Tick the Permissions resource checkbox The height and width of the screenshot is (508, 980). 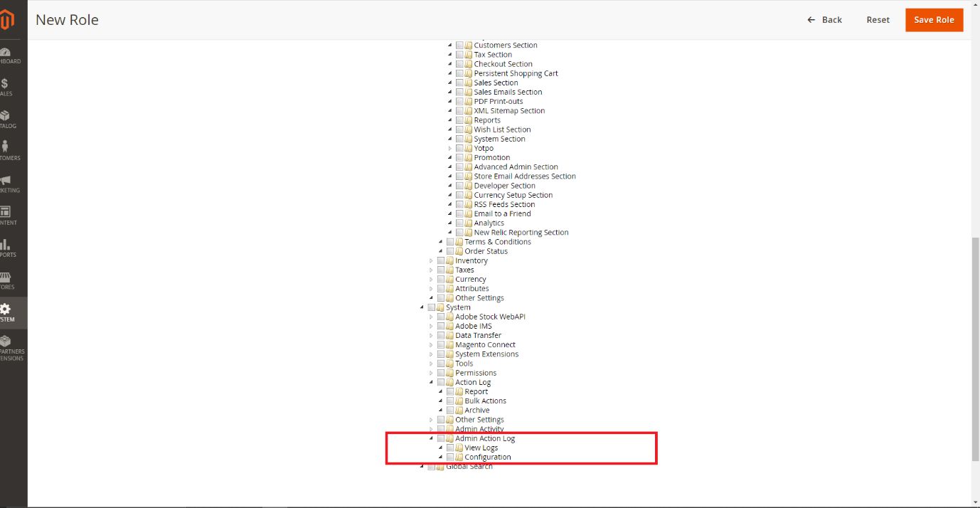pos(441,373)
